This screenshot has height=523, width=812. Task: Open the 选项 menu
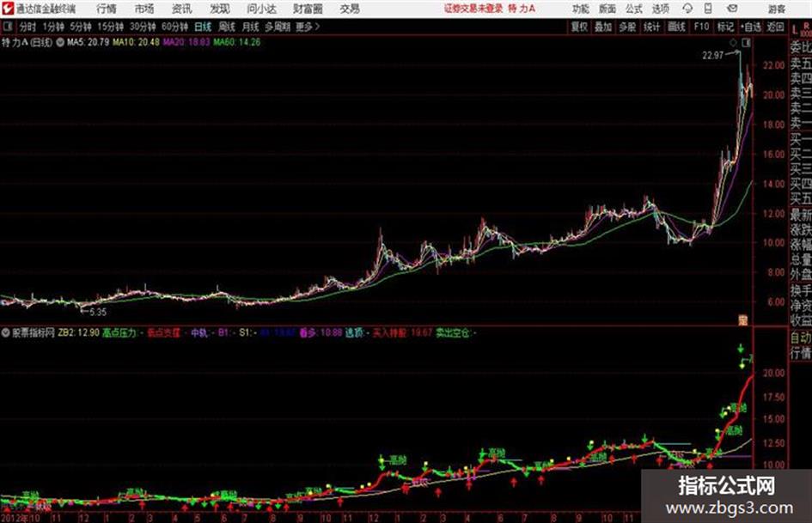pyautogui.click(x=660, y=9)
